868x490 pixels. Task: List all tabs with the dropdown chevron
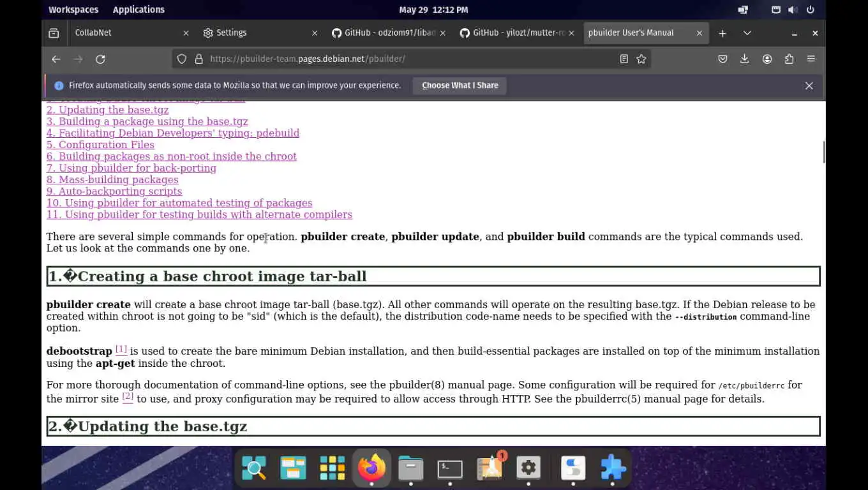coord(747,33)
